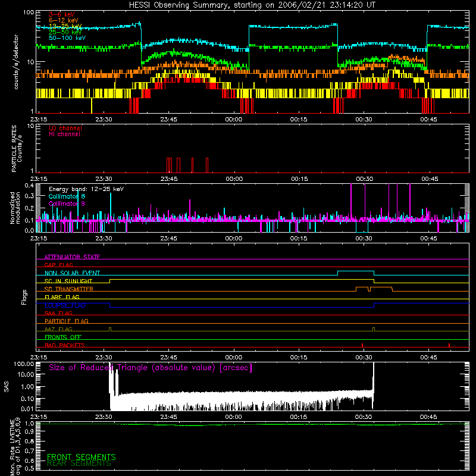
Task: Click the PARTICLE RATES Counts/s axis label
Action: pos(17,149)
